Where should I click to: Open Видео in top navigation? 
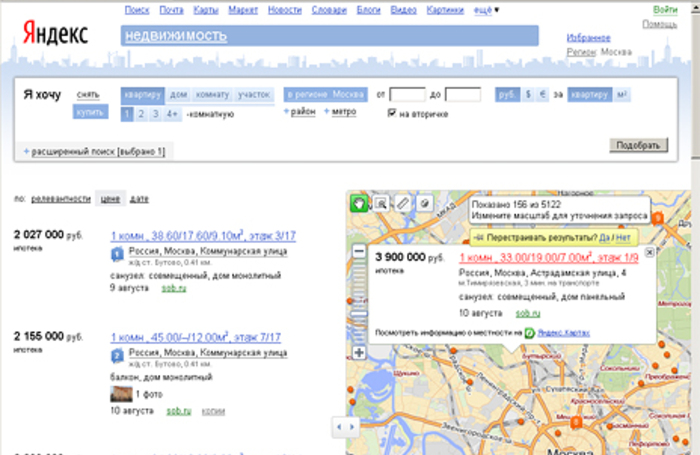(404, 10)
